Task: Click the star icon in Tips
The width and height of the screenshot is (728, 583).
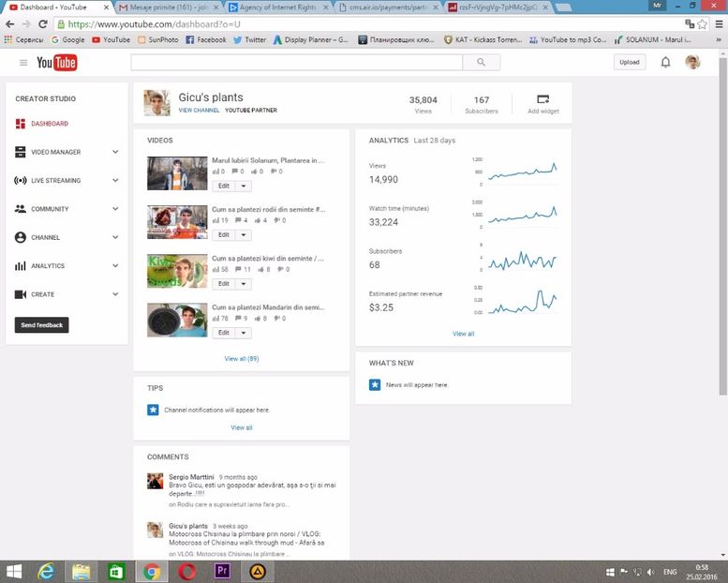Action: point(153,410)
